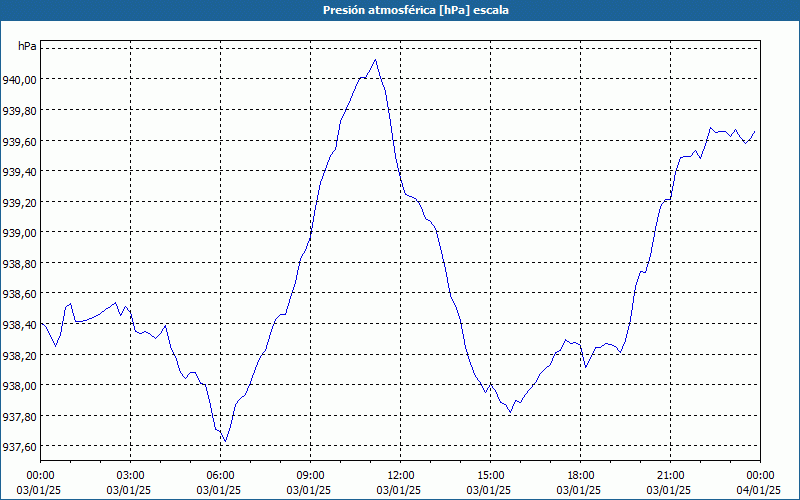800x500 pixels.
Task: Click the 04/01/25 date label
Action: click(x=758, y=491)
